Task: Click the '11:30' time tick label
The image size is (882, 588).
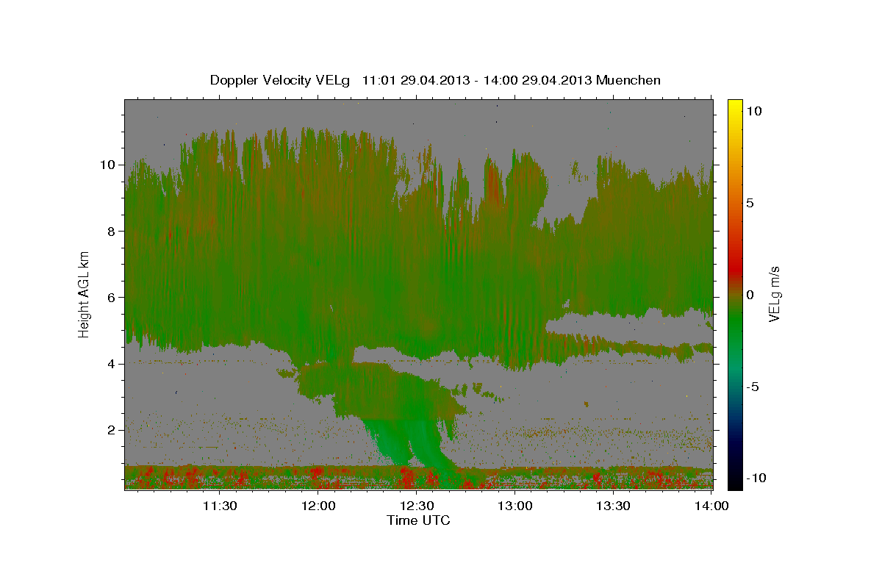Action: click(219, 506)
